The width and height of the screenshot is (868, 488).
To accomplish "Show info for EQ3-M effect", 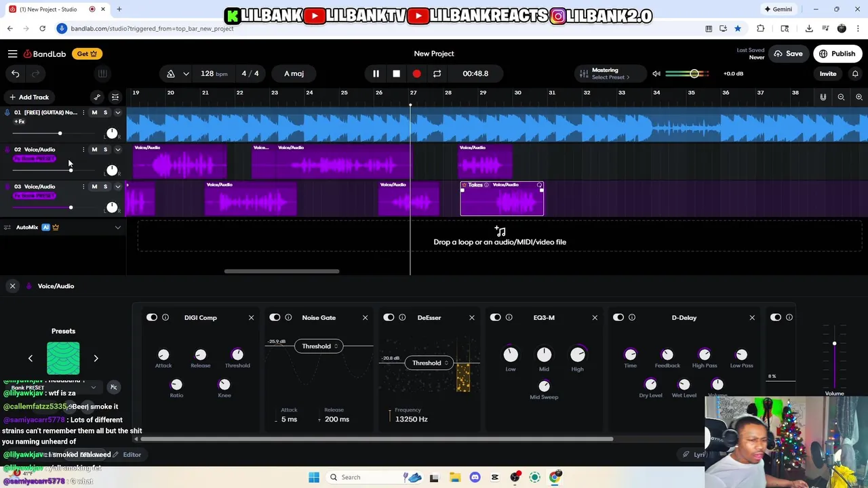I will (509, 317).
